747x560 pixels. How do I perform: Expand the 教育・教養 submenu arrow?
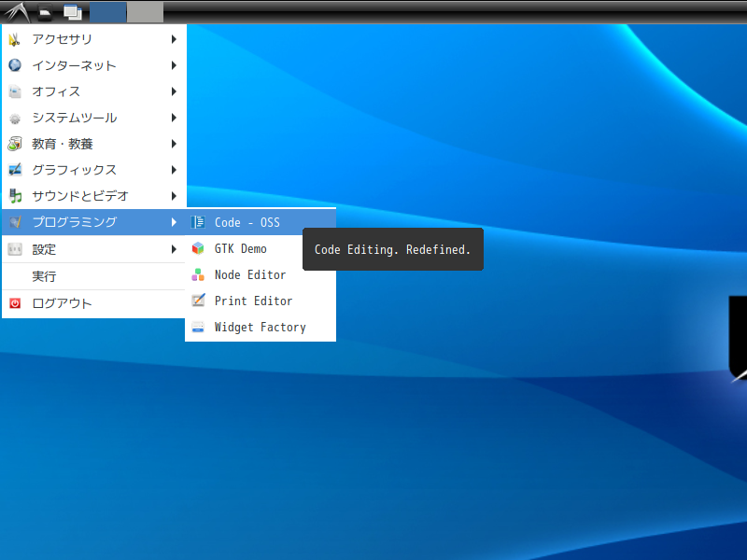[174, 144]
